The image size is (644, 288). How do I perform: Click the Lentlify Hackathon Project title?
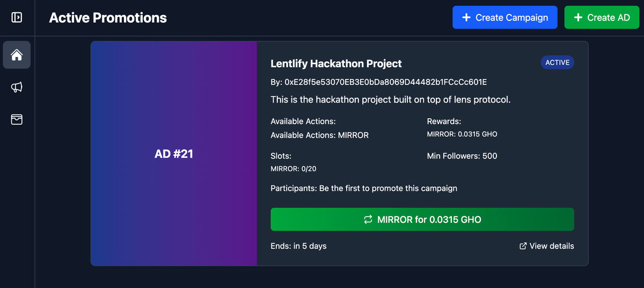point(336,63)
